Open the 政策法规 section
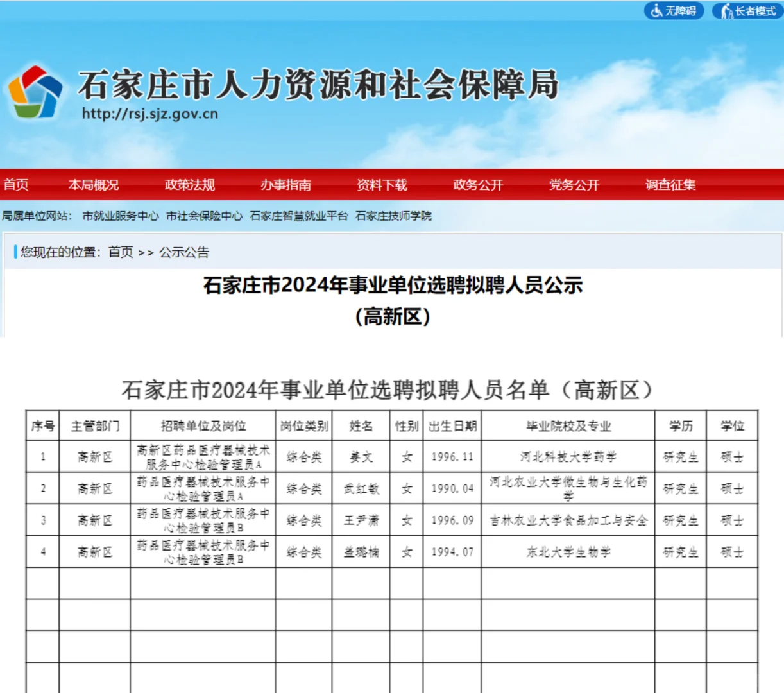This screenshot has width=784, height=693. pyautogui.click(x=190, y=185)
